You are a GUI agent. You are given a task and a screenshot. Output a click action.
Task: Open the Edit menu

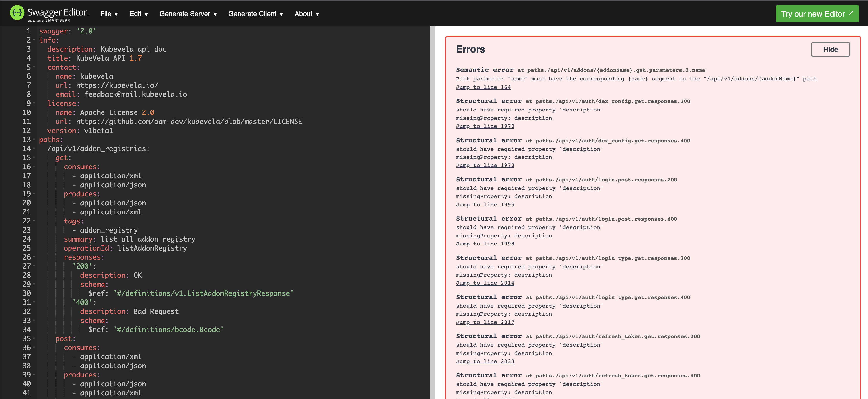(x=138, y=14)
